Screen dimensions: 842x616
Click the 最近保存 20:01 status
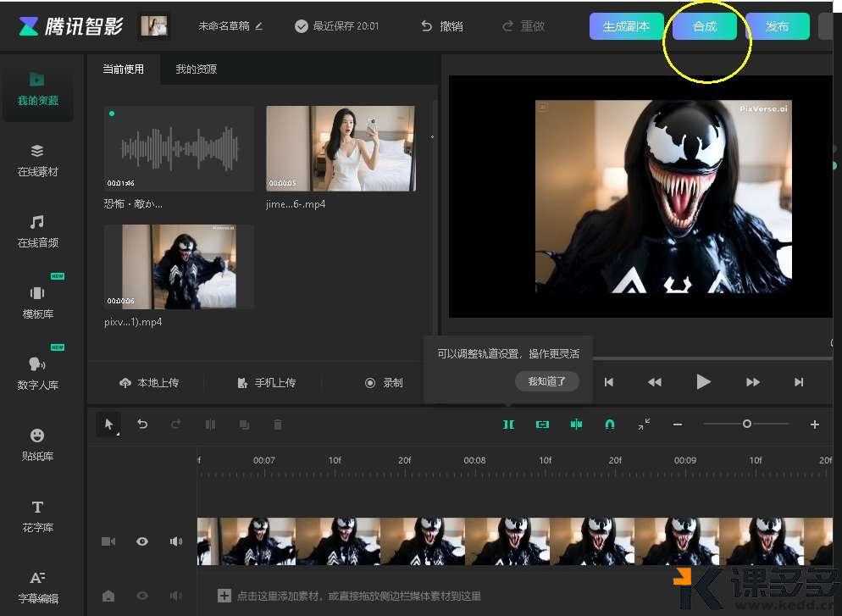coord(336,25)
